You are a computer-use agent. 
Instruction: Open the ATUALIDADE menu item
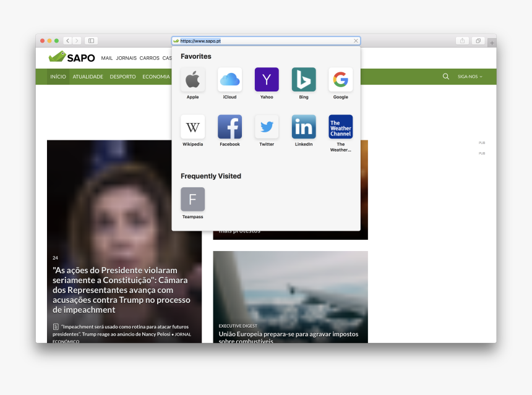pyautogui.click(x=88, y=77)
